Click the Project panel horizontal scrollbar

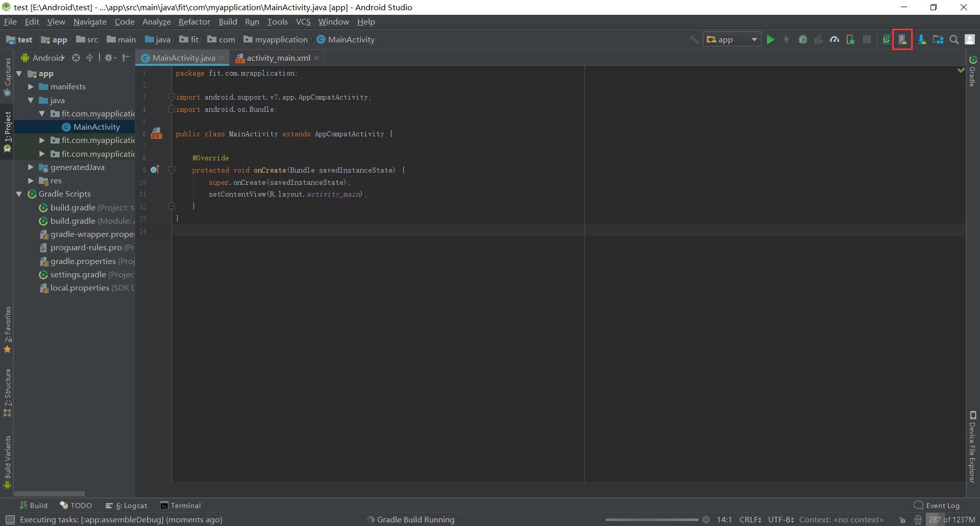(50, 494)
